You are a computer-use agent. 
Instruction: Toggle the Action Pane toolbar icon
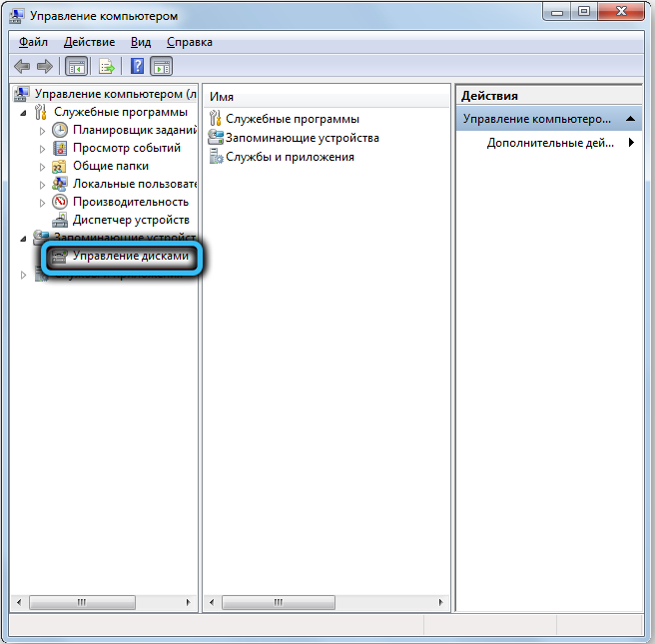[x=161, y=67]
